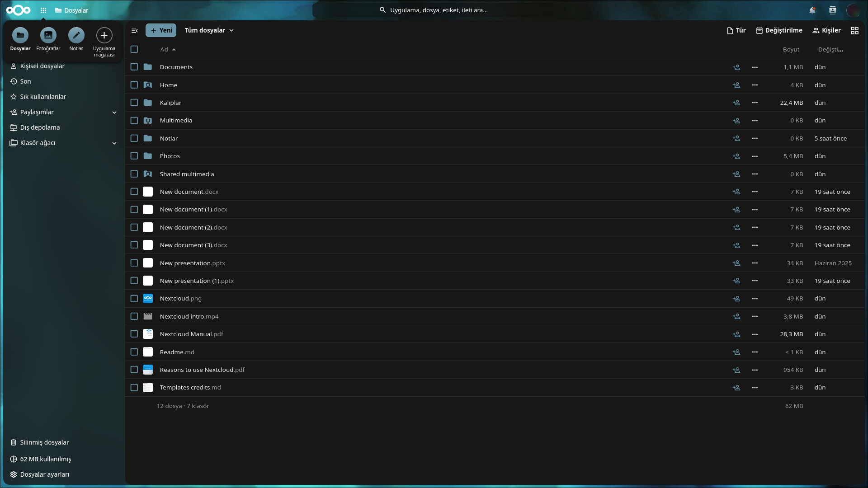Image resolution: width=868 pixels, height=488 pixels.
Task: Open the Photos folder name
Action: (x=170, y=156)
